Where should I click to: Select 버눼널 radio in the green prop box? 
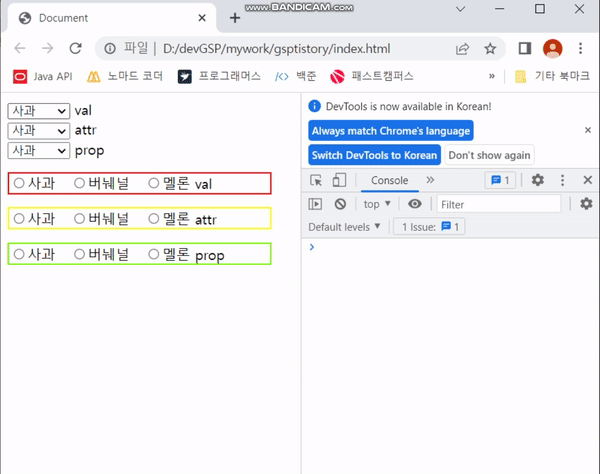79,254
